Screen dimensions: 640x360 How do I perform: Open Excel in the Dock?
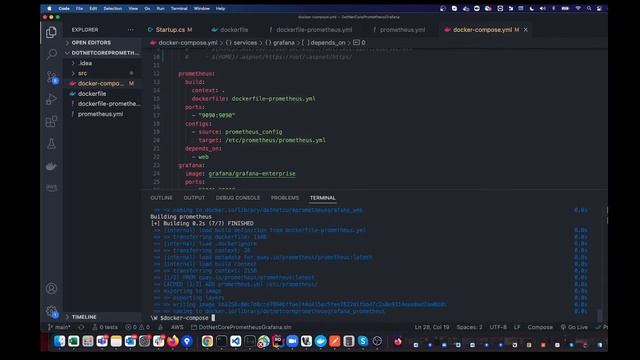point(73,341)
